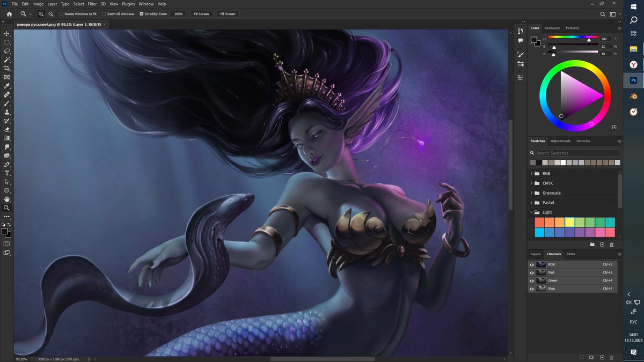This screenshot has width=644, height=362.
Task: Open the Color panel options menu
Action: [x=619, y=28]
